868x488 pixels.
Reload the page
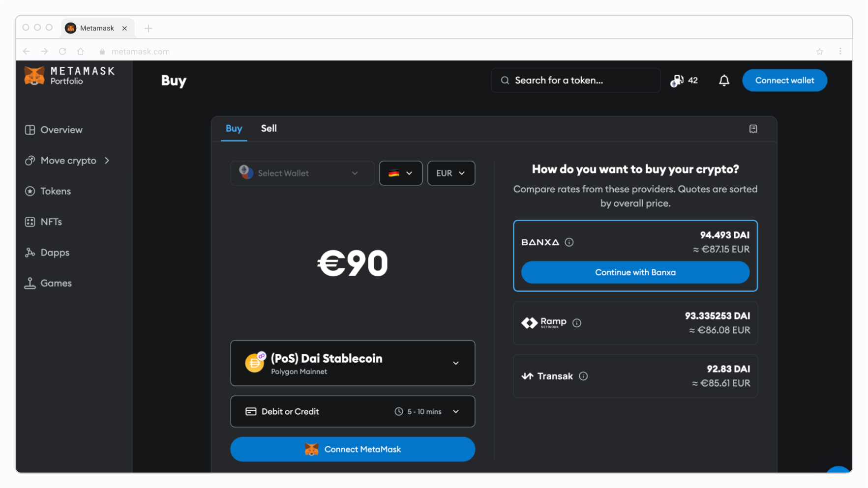coord(62,51)
